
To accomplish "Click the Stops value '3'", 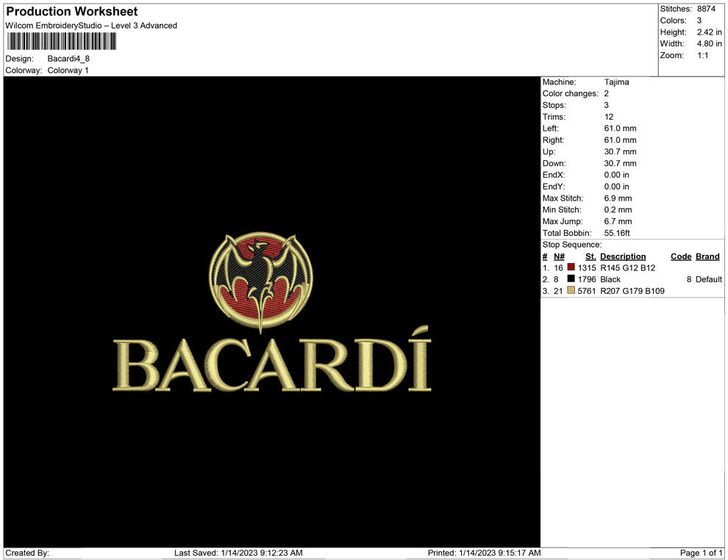I will pos(607,105).
